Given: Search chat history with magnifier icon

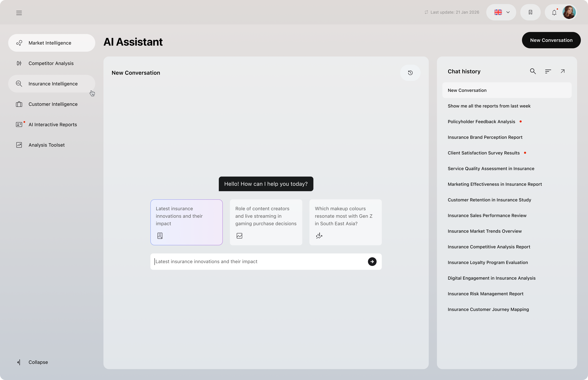Looking at the screenshot, I should [x=533, y=71].
